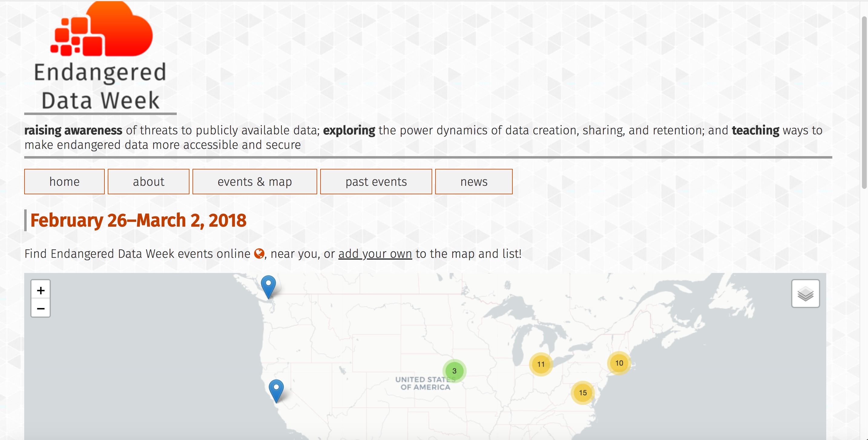Open the about menu item
The width and height of the screenshot is (868, 440).
coord(149,182)
